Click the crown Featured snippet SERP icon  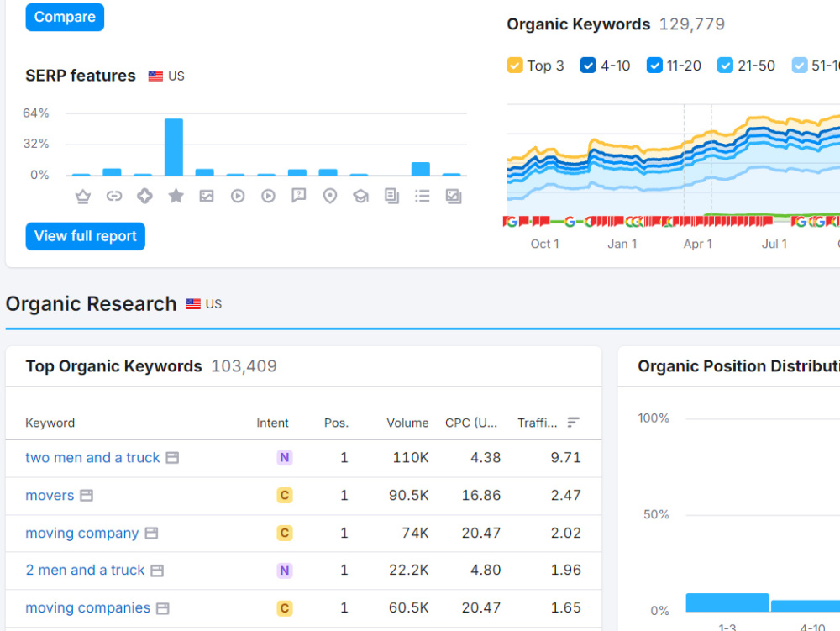click(x=82, y=197)
